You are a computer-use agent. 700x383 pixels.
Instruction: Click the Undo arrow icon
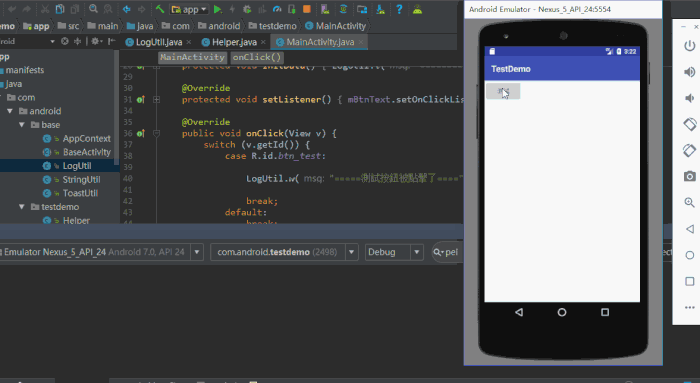(12, 9)
